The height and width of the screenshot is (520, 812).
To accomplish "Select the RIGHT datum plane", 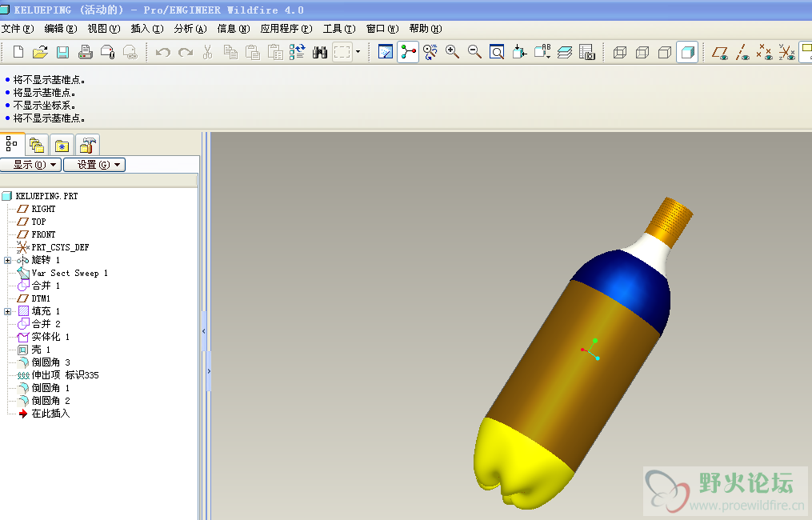I will click(36, 209).
